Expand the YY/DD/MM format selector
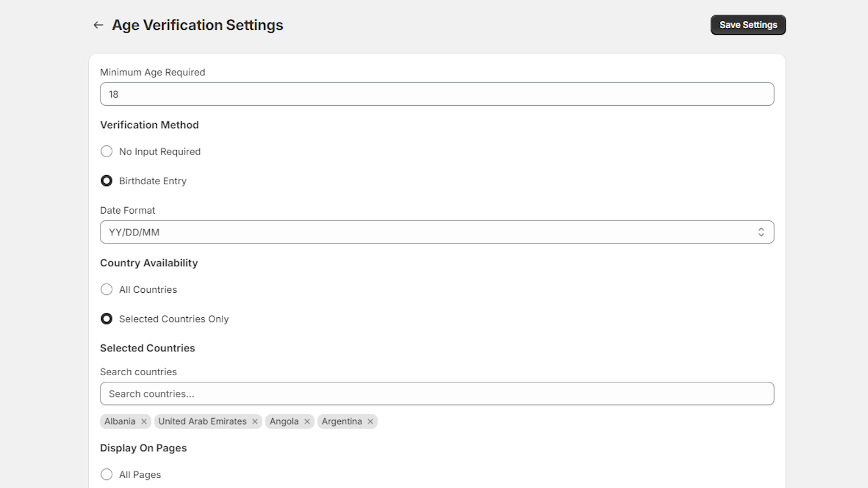Screen dimensions: 868x488 tap(437, 232)
